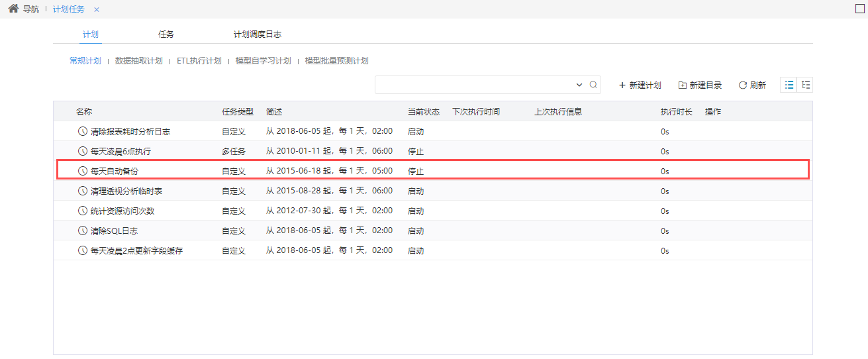Select the ETL执行计划 filter link
868x359 pixels.
pyautogui.click(x=199, y=60)
